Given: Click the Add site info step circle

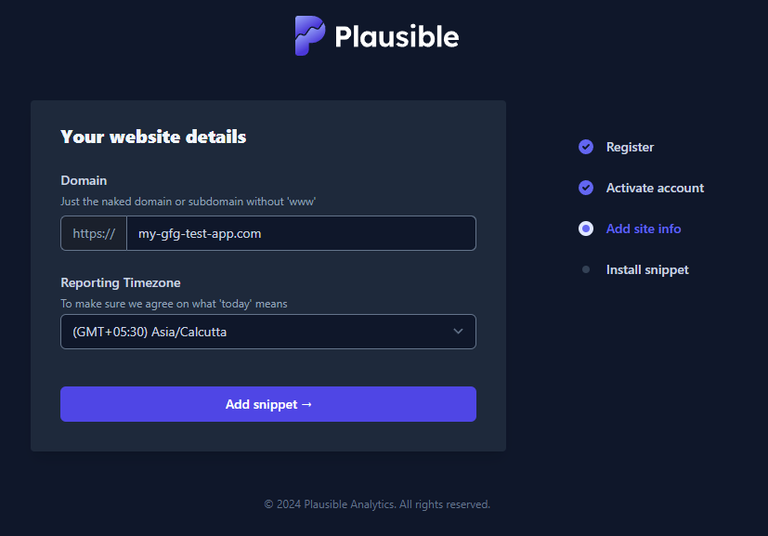Looking at the screenshot, I should 586,229.
